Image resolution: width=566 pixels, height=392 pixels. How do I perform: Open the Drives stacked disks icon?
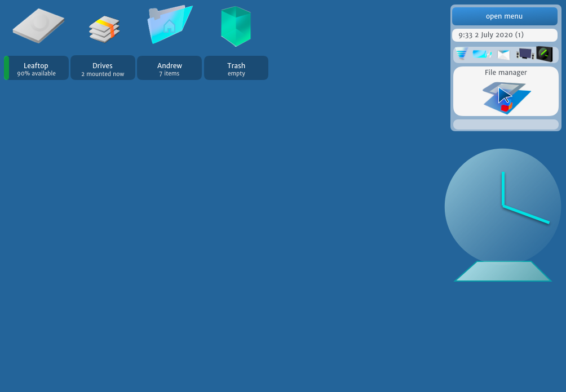pyautogui.click(x=104, y=29)
